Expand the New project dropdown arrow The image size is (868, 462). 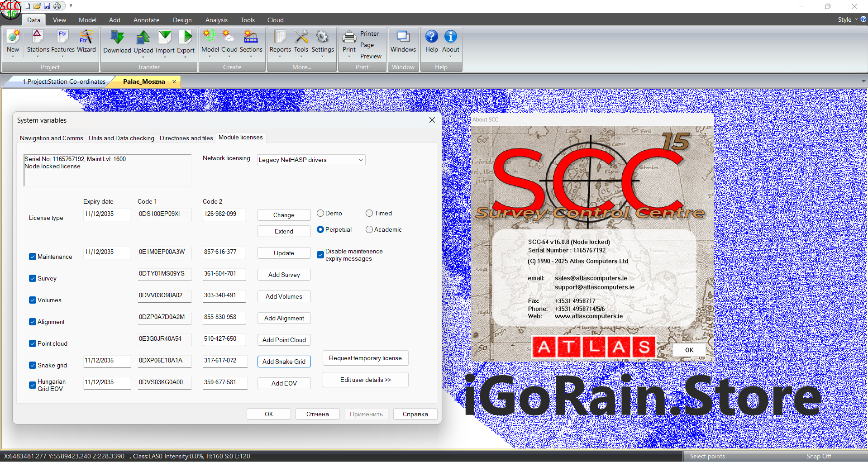pos(13,57)
